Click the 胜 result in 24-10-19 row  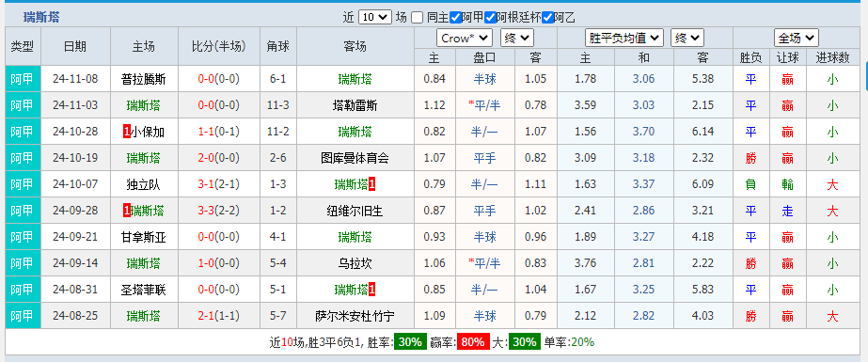[750, 158]
